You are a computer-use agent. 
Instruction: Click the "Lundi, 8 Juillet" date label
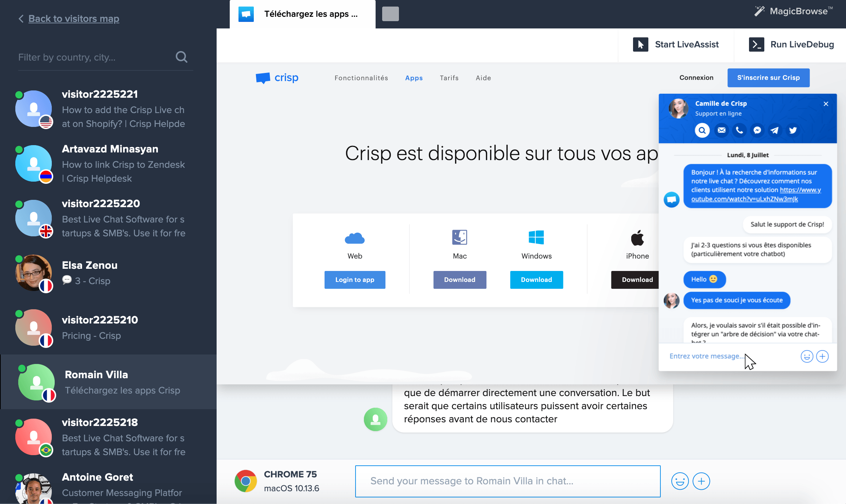(748, 155)
